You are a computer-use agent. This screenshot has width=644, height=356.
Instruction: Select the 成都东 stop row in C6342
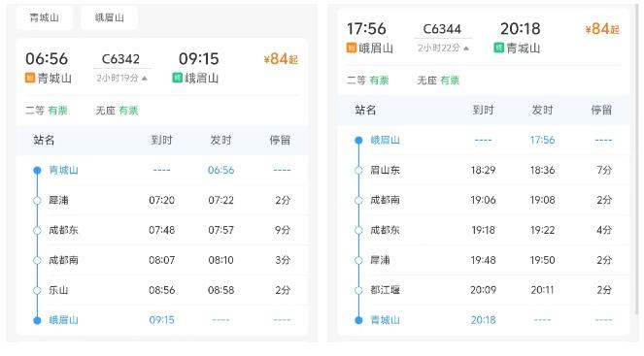(x=162, y=230)
